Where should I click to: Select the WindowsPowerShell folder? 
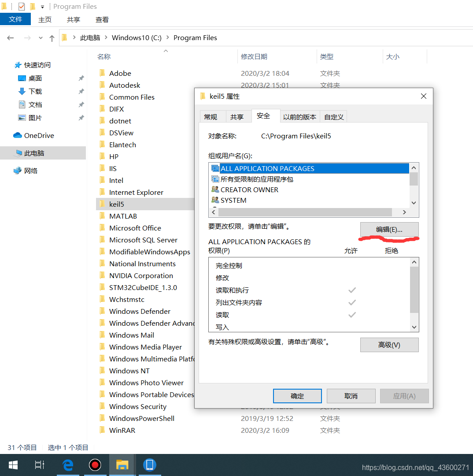point(142,419)
